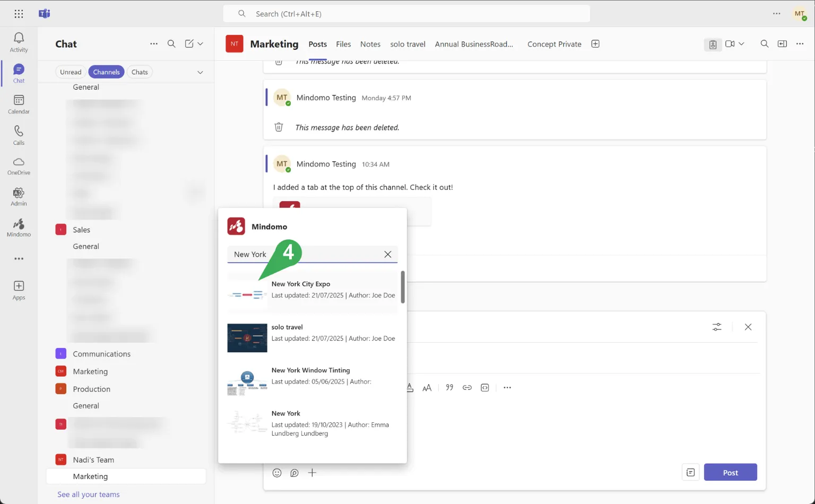This screenshot has width=815, height=504.
Task: Toggle the Unread filter pill
Action: pos(71,72)
